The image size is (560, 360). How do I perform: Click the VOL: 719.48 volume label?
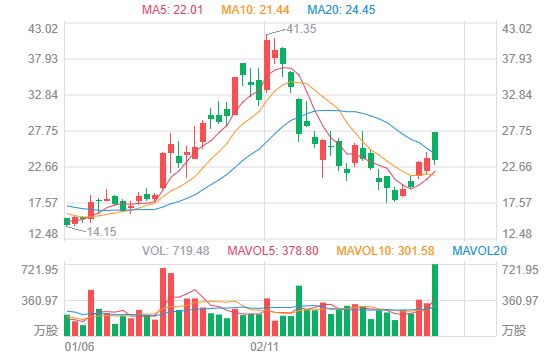coord(176,250)
